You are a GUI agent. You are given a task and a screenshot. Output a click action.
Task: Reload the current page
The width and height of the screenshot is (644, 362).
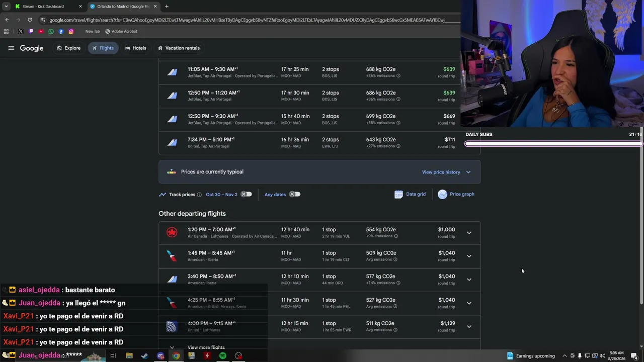30,20
